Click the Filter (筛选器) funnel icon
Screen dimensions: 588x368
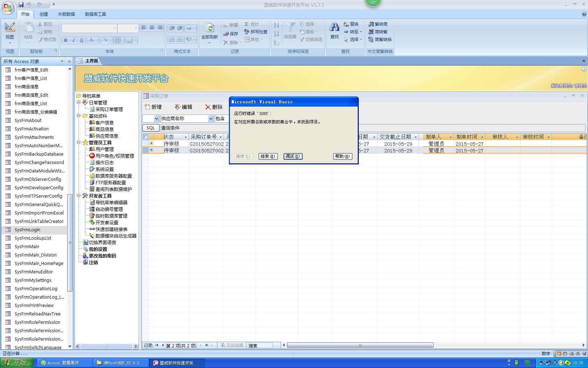[x=290, y=30]
